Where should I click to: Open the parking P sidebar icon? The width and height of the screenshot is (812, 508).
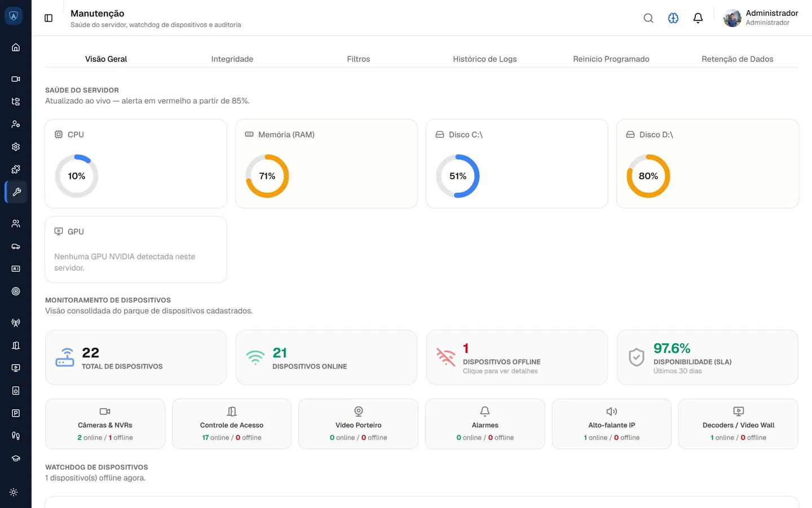pos(16,413)
